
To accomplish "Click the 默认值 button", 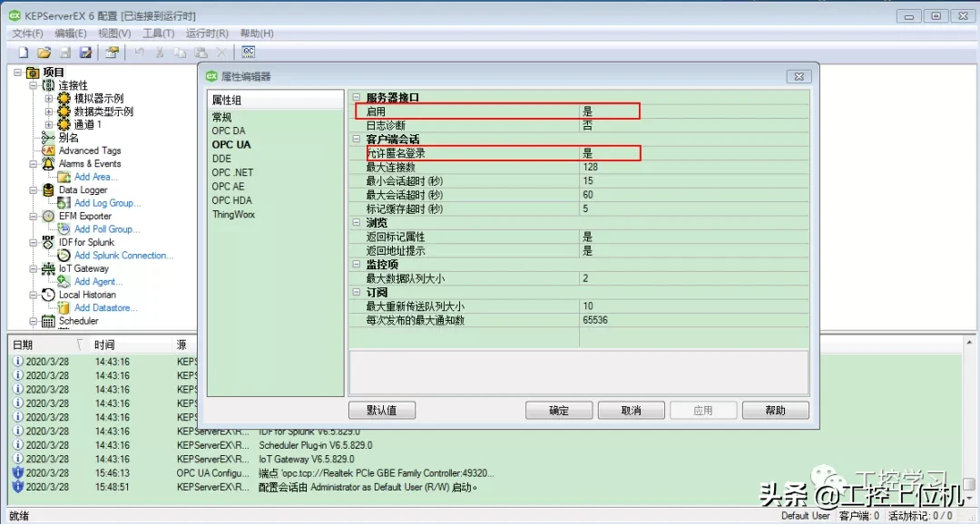I will [382, 411].
